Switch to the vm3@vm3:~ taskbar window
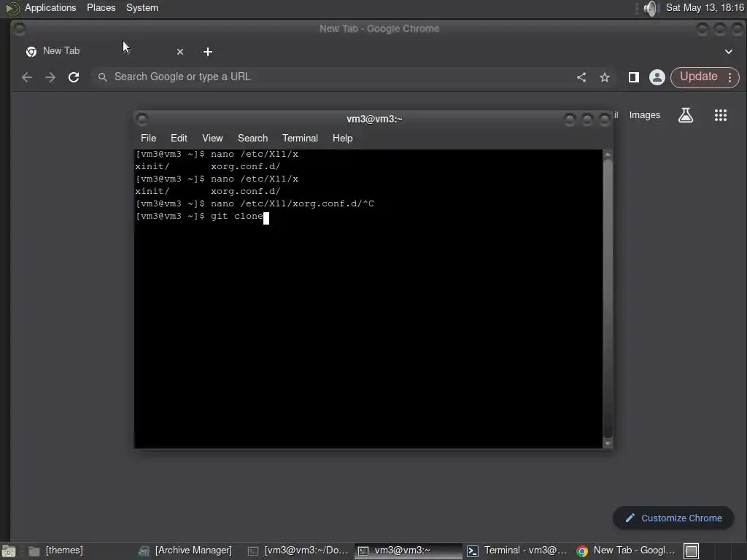 pyautogui.click(x=409, y=551)
